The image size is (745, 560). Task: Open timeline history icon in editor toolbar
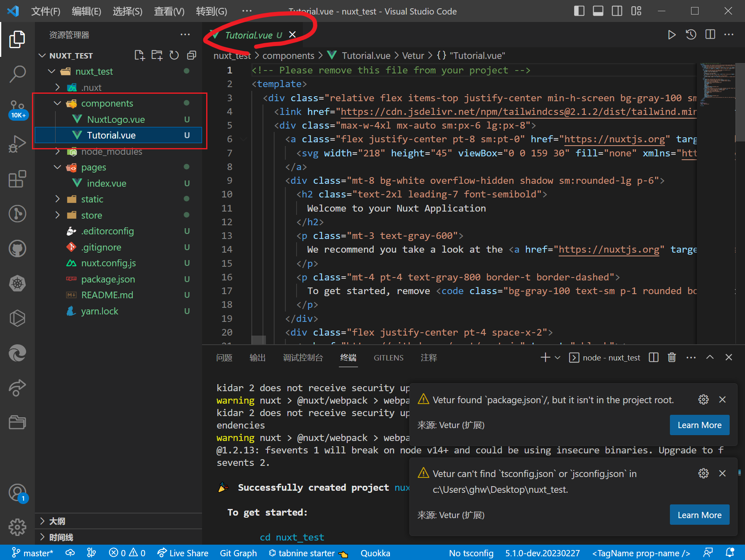pyautogui.click(x=691, y=35)
